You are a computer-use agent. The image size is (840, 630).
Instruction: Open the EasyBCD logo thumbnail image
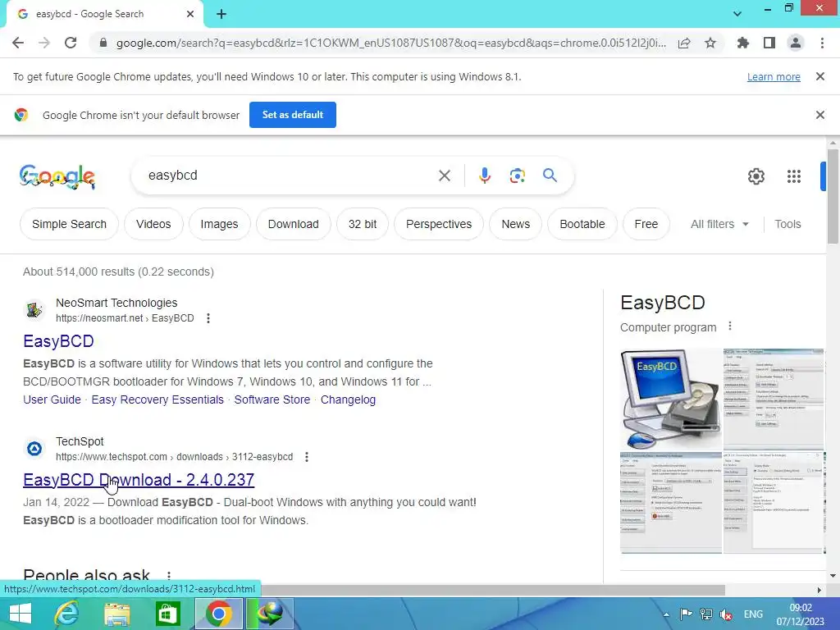click(671, 399)
